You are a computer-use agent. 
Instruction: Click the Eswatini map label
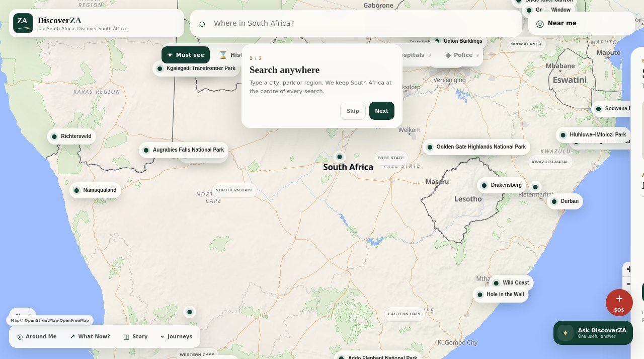pyautogui.click(x=570, y=80)
